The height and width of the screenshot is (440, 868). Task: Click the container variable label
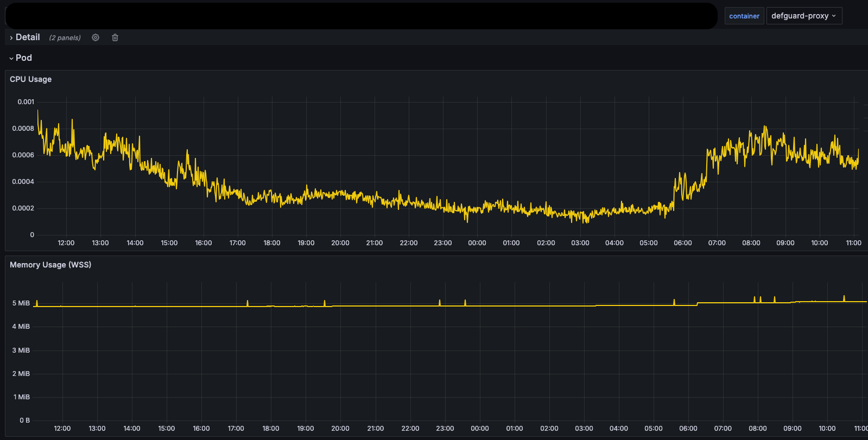pos(744,16)
